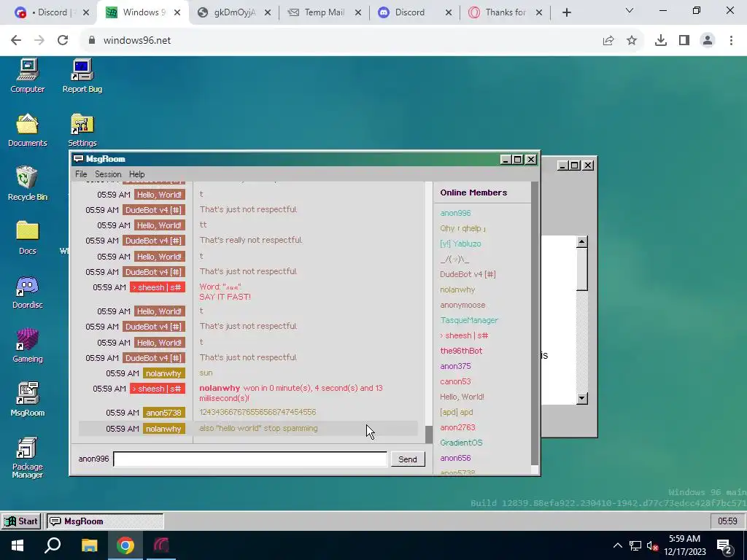Select online member TasqueManager
747x560 pixels.
click(x=469, y=320)
